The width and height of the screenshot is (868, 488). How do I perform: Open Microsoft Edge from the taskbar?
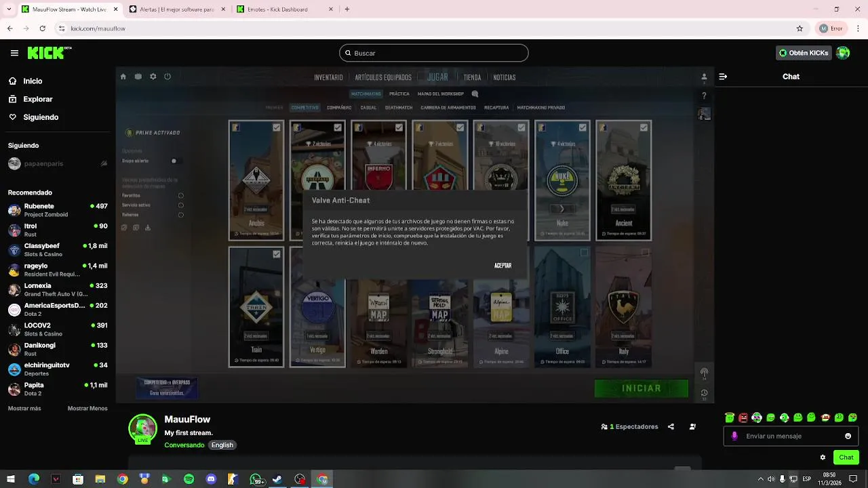pyautogui.click(x=34, y=479)
